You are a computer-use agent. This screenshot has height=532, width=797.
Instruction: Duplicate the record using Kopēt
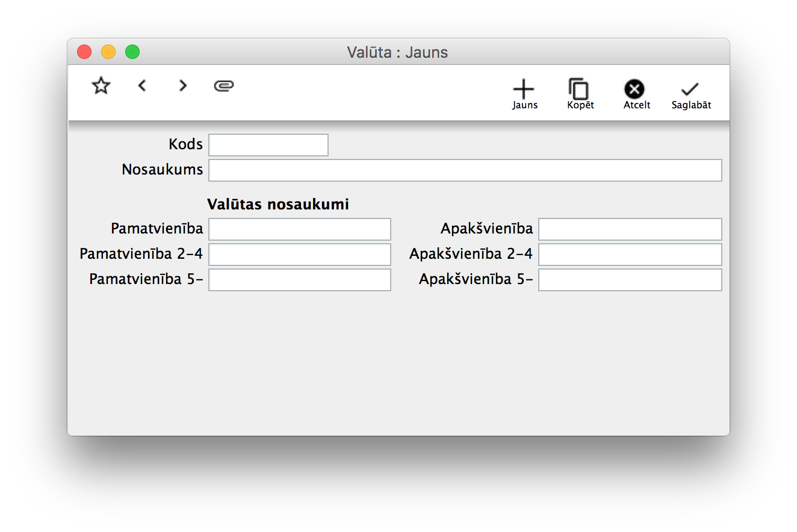click(580, 94)
